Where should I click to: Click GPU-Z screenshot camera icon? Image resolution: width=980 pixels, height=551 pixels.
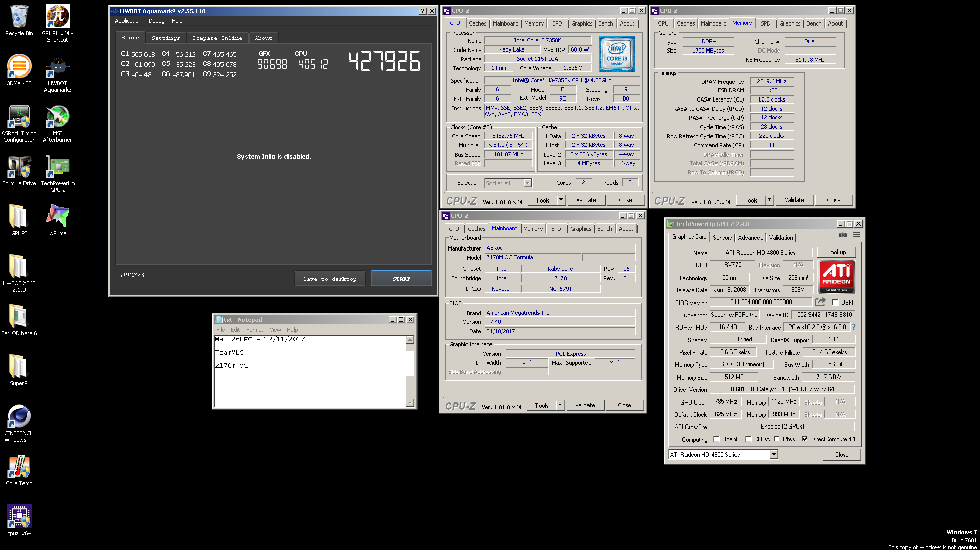tap(843, 235)
